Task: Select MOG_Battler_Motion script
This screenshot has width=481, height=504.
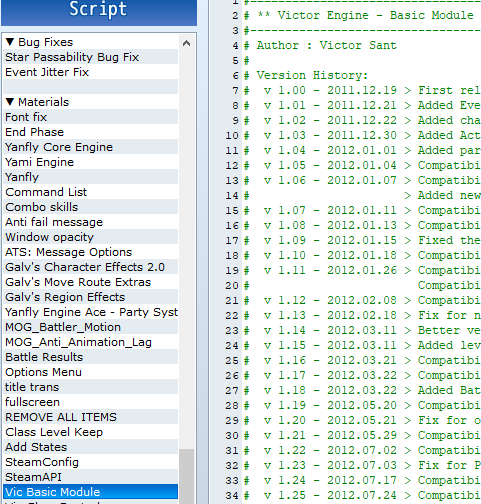Action: click(x=90, y=327)
